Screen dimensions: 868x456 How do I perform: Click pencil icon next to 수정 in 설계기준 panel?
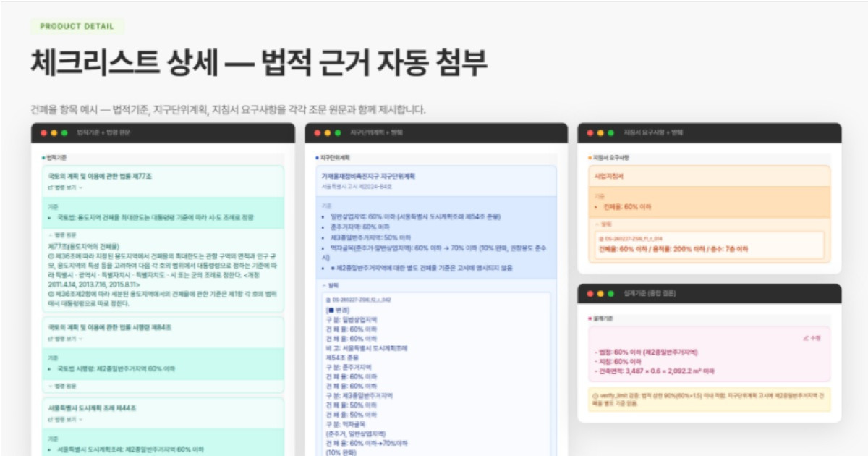point(803,338)
